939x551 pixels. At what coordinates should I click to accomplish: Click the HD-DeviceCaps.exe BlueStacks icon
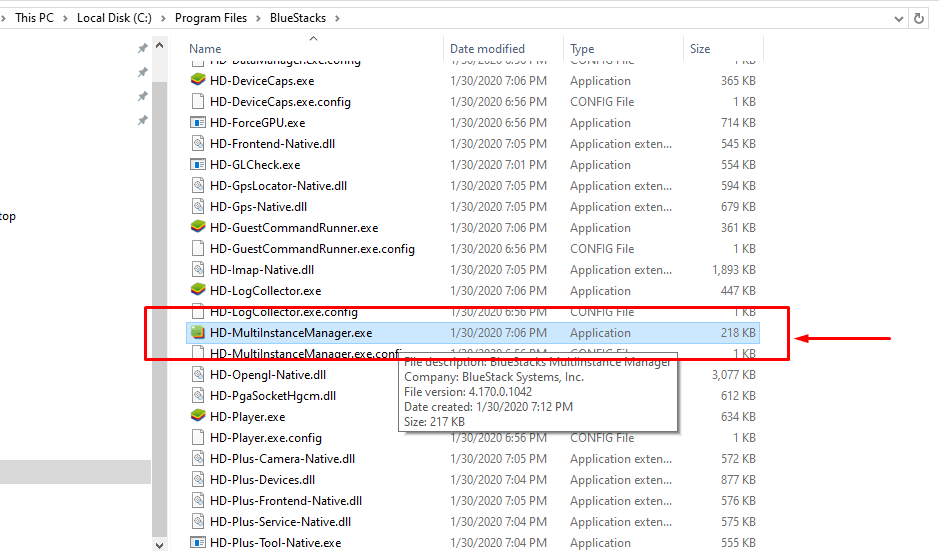click(x=198, y=80)
